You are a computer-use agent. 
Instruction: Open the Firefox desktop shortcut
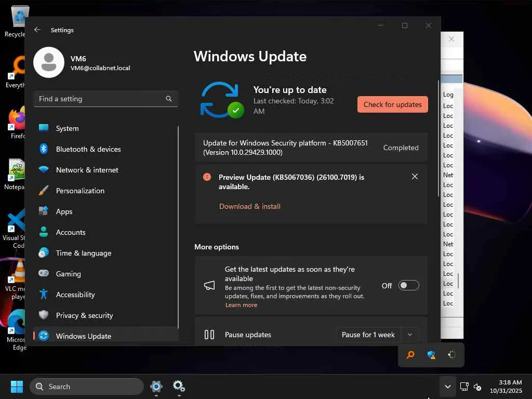coord(15,123)
